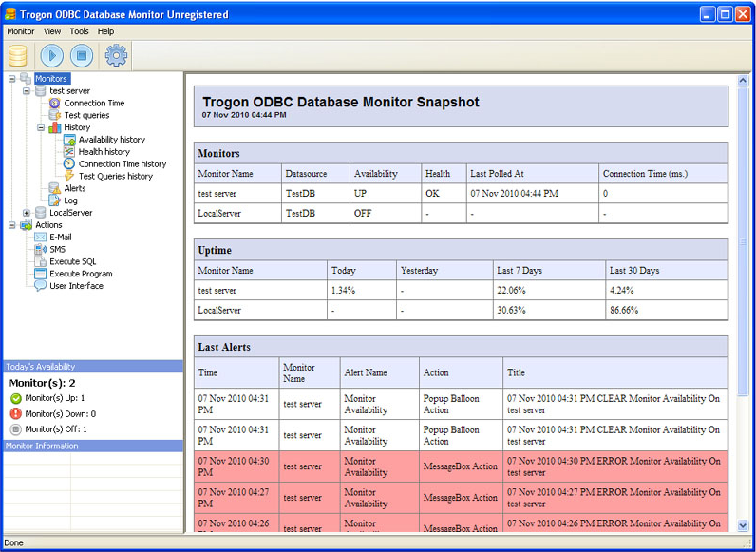The image size is (756, 552).
Task: Open the Tools menu
Action: pos(79,31)
